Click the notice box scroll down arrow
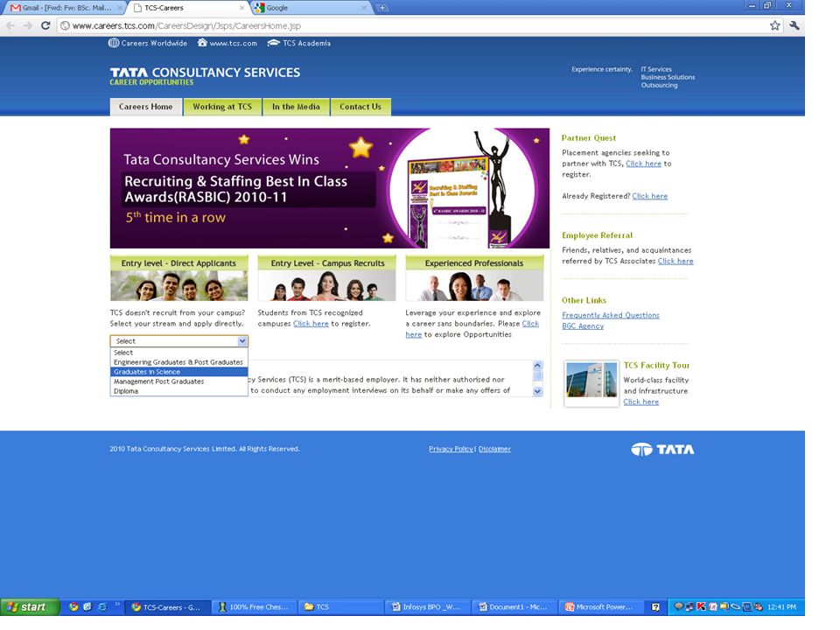 (x=537, y=392)
